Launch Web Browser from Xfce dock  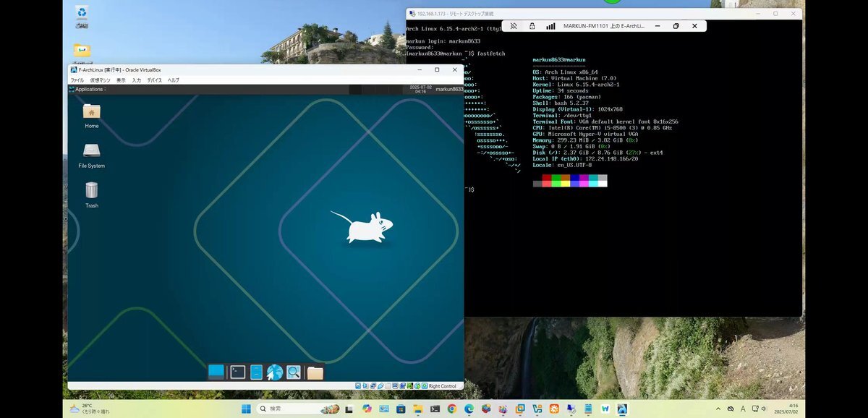point(274,372)
